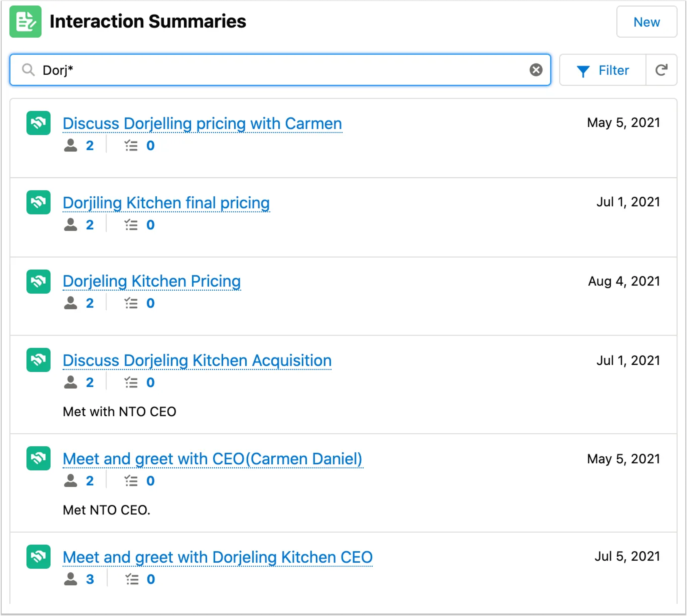Click handshake icon for Dorjiling Kitchen final pricing

coord(38,202)
